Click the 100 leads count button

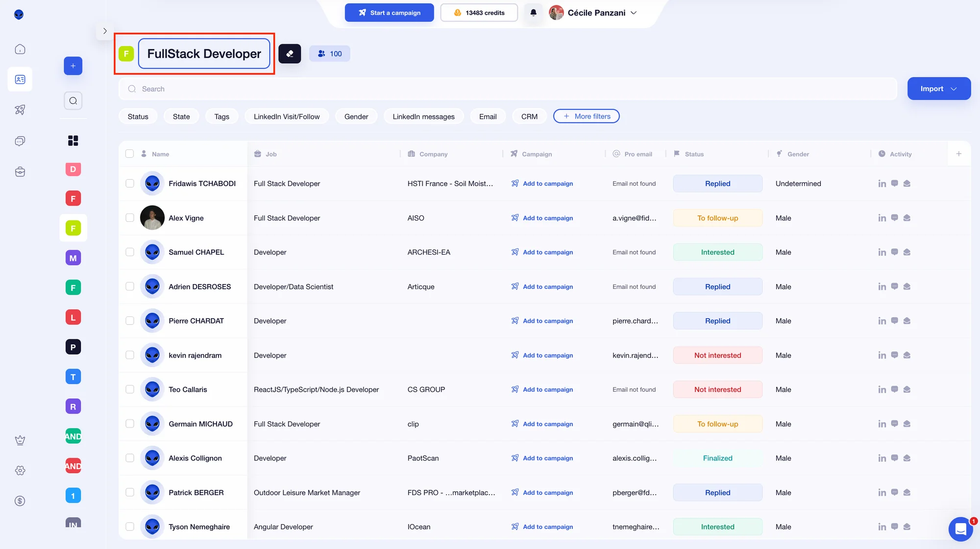coord(329,54)
